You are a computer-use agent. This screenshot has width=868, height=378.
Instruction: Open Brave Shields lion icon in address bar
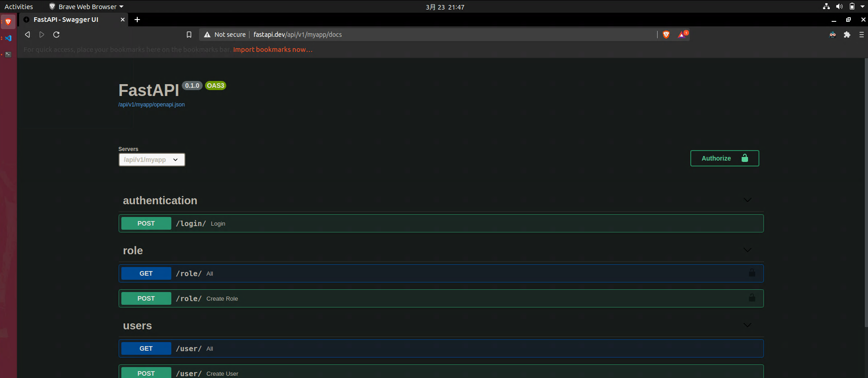pos(666,35)
